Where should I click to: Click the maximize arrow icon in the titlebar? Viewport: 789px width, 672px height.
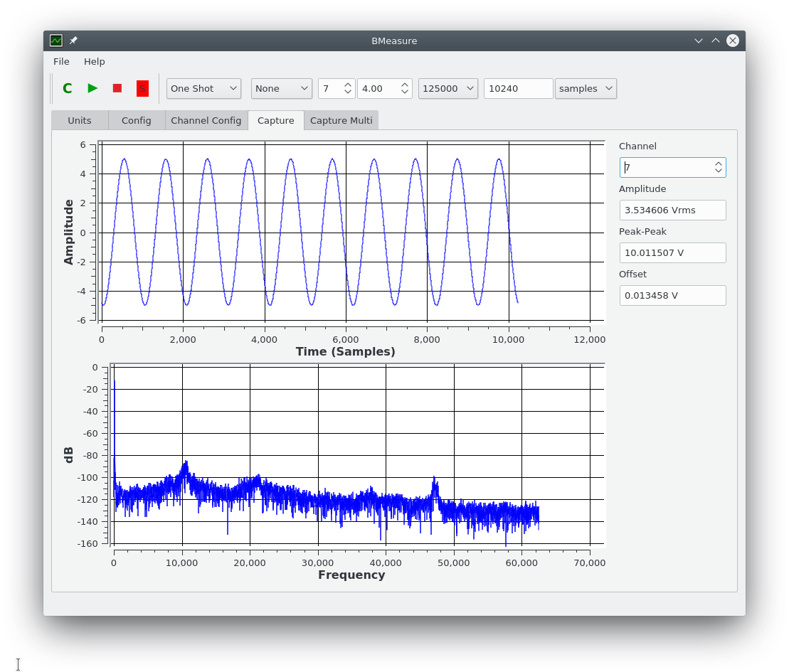(x=716, y=41)
